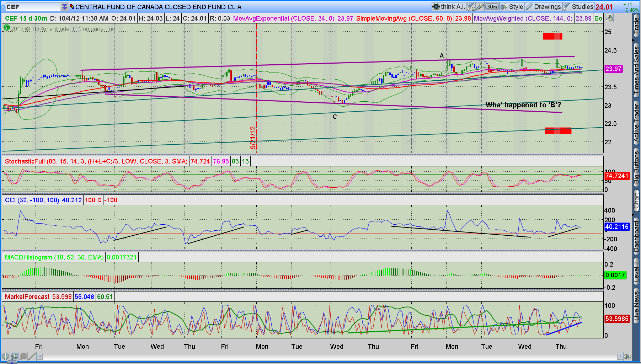This screenshot has height=364, width=641.
Task: Click the 'C' wave label on chart
Action: click(335, 117)
